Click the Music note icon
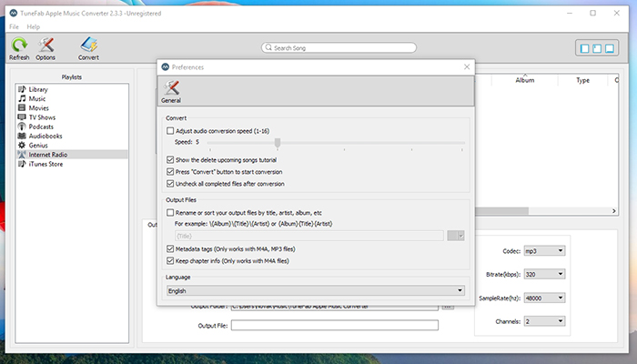 (x=22, y=98)
